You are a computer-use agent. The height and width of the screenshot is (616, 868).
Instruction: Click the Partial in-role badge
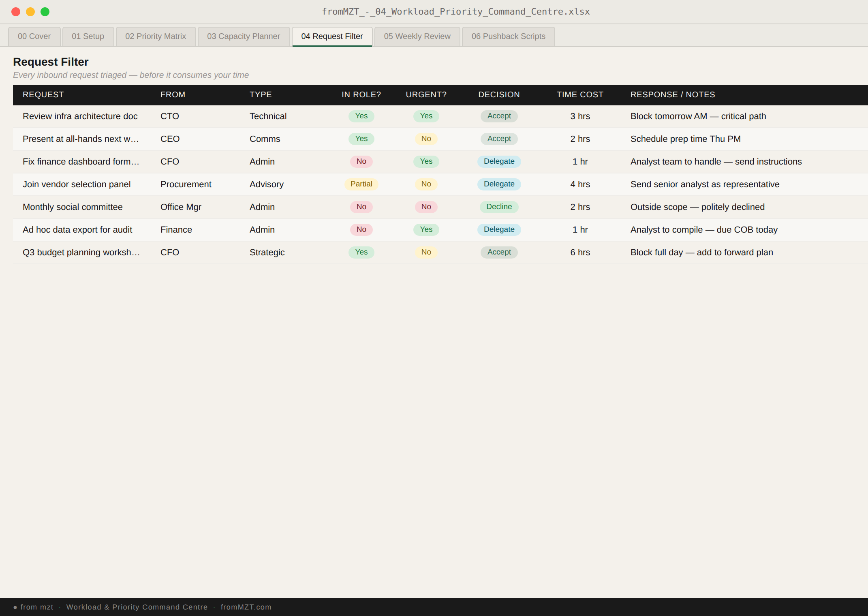pyautogui.click(x=361, y=184)
